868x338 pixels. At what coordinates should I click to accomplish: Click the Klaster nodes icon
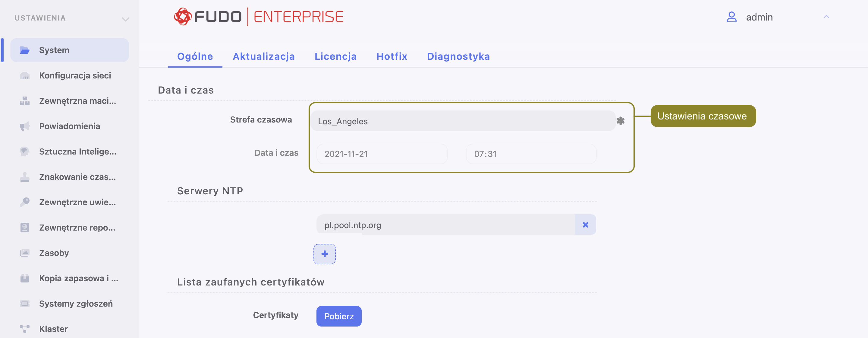click(25, 329)
